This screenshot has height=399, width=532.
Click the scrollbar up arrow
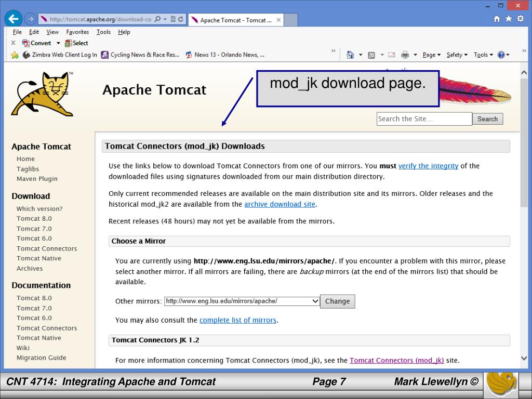524,72
